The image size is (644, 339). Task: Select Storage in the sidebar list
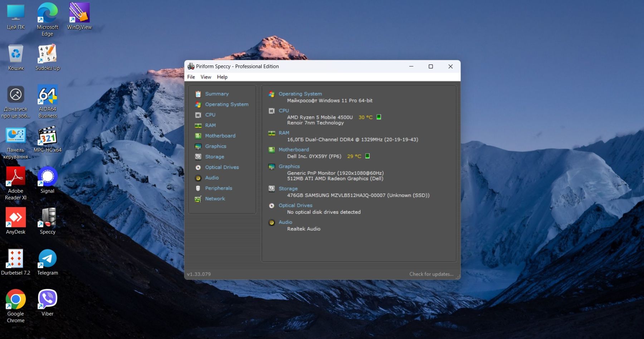(215, 157)
